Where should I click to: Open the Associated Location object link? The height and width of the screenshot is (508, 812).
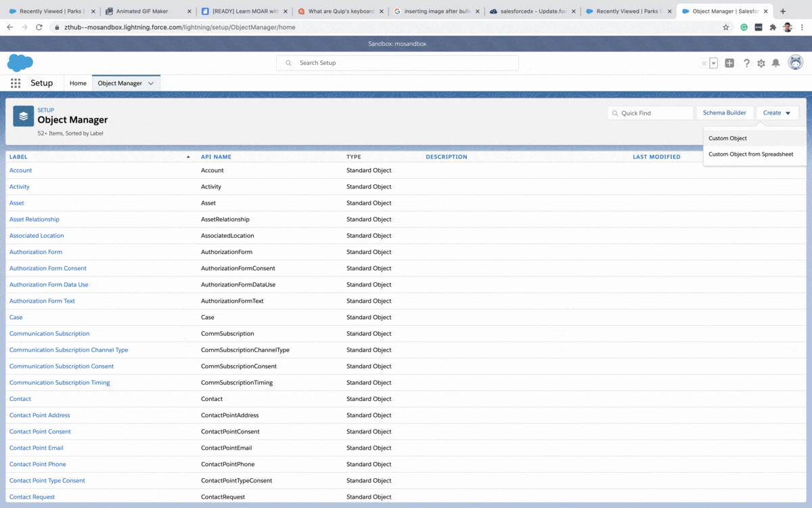tap(37, 236)
